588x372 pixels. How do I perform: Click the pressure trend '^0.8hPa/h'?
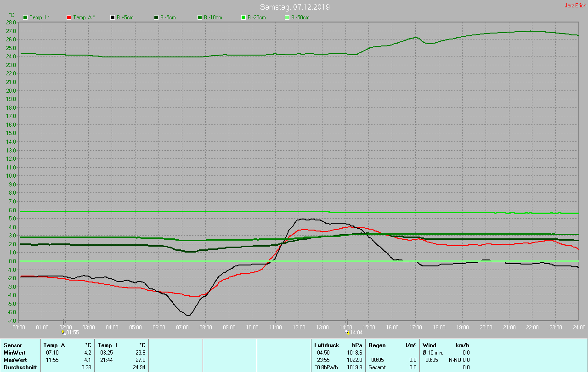326,367
